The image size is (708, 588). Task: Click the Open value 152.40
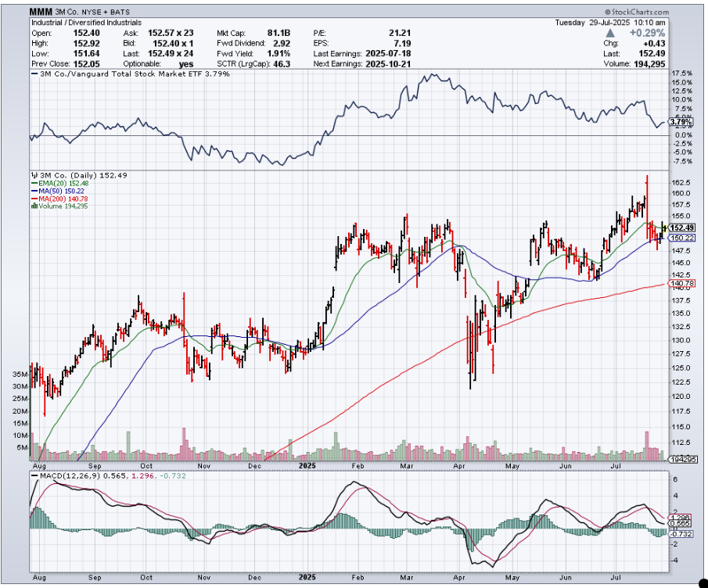[87, 33]
